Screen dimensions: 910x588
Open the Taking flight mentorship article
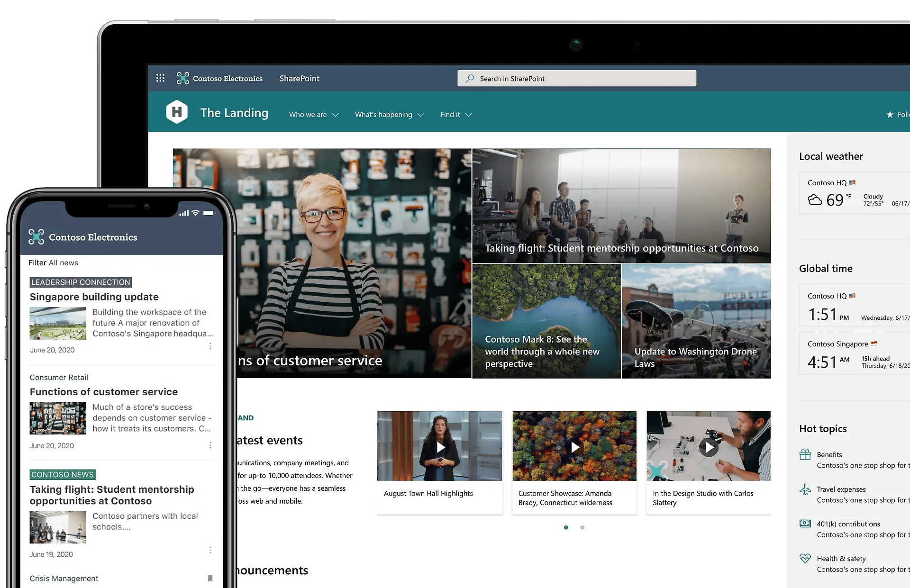pos(621,248)
